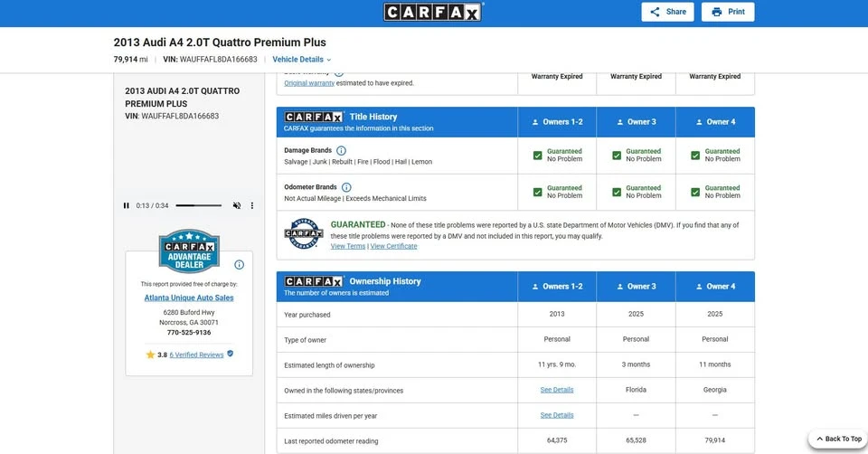Select Owner 3 column in Ownership History
The image size is (868, 454).
pos(636,287)
